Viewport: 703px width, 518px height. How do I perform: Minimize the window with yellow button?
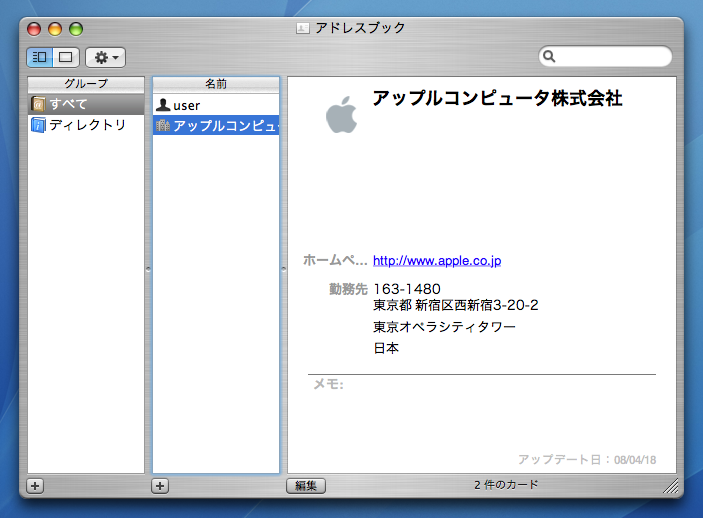(55, 29)
